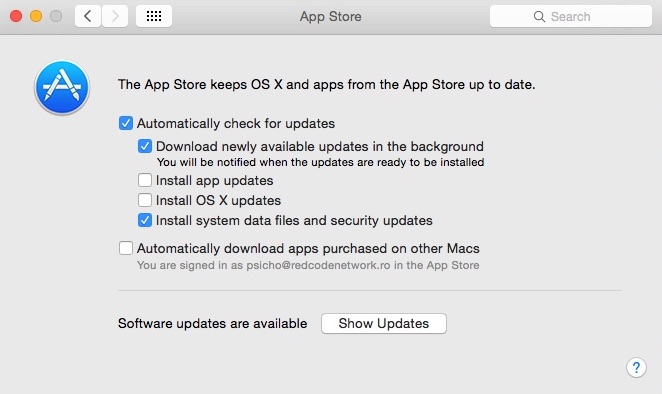Close the App Store preferences window
Screen dimensions: 662x394
click(16, 16)
